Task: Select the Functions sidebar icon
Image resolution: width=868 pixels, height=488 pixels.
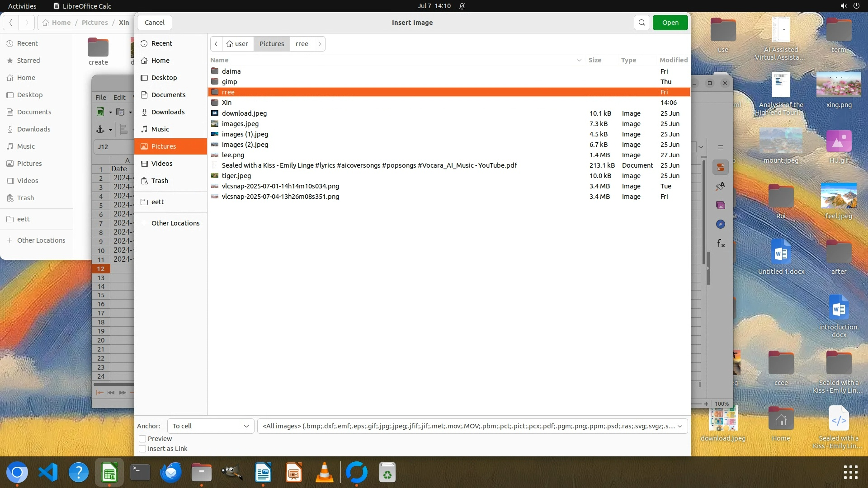Action: pos(721,244)
